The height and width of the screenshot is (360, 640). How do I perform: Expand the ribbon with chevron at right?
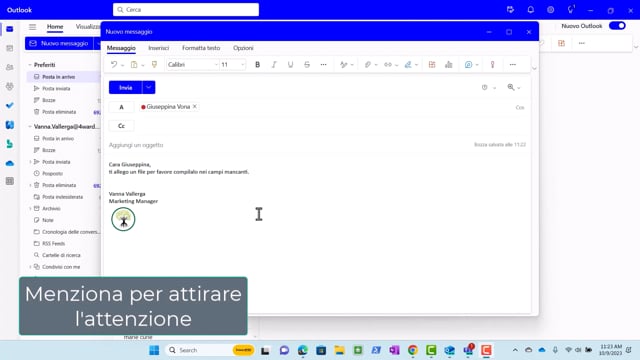(x=534, y=68)
